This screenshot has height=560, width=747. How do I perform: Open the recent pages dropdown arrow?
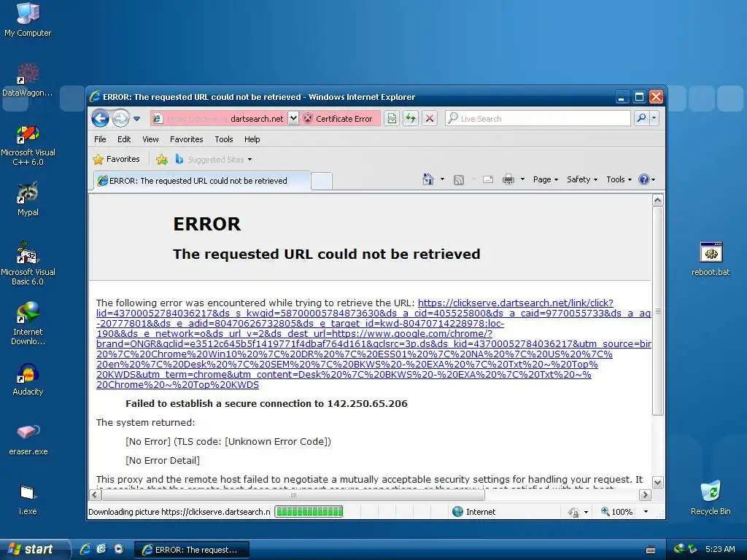click(136, 119)
